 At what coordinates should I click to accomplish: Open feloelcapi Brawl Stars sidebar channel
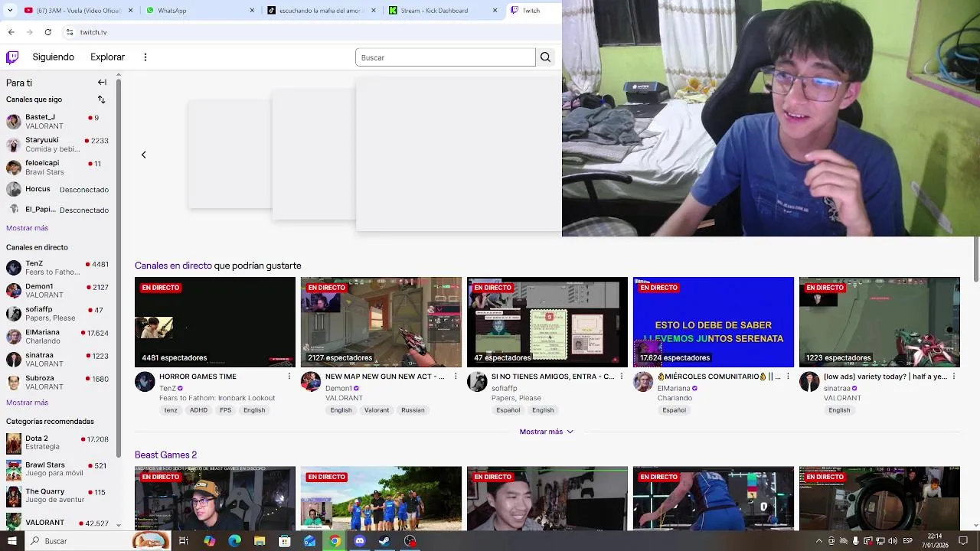pos(58,168)
